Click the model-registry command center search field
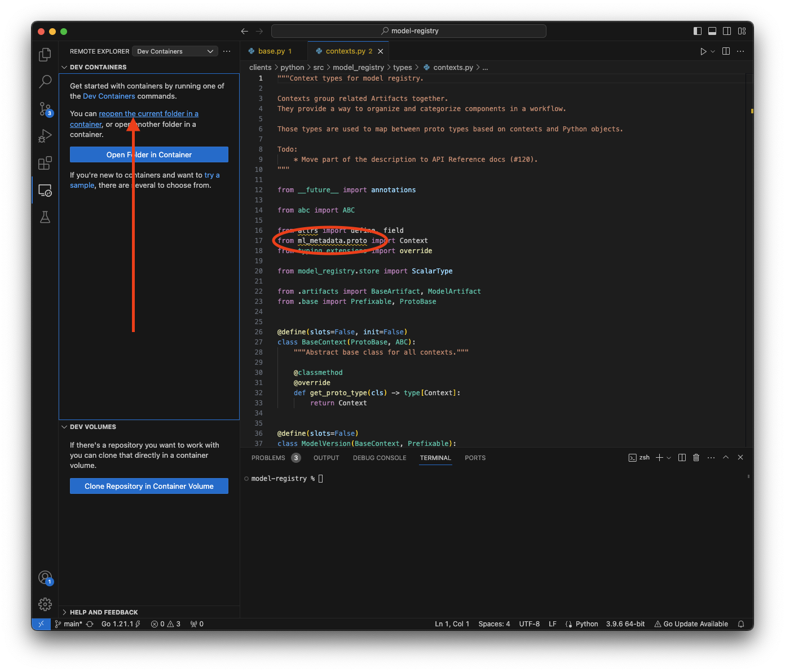The width and height of the screenshot is (785, 672). pos(409,31)
